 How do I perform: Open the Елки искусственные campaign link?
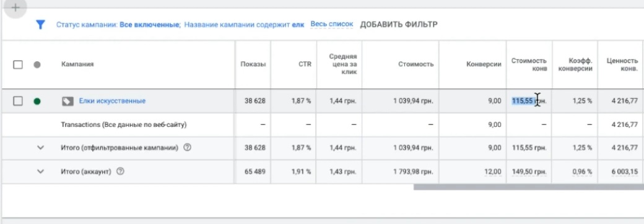[x=112, y=101]
